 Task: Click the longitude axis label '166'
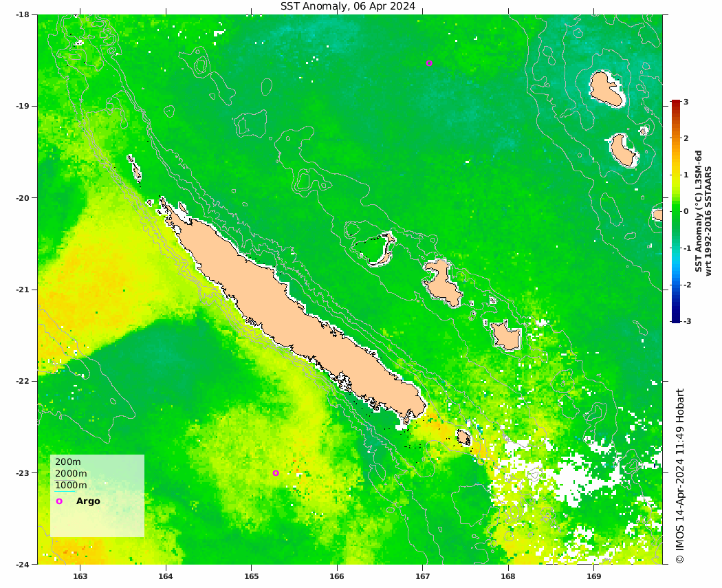coord(337,576)
